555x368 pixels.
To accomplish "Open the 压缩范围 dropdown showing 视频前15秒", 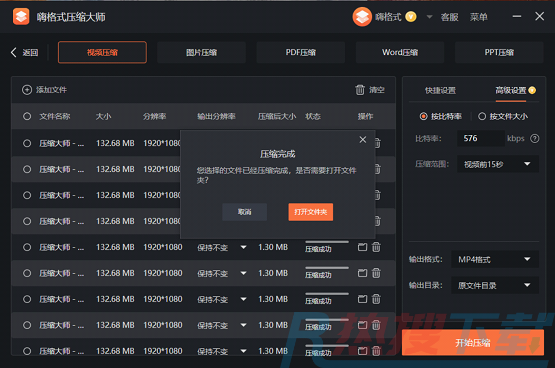I will (x=498, y=164).
